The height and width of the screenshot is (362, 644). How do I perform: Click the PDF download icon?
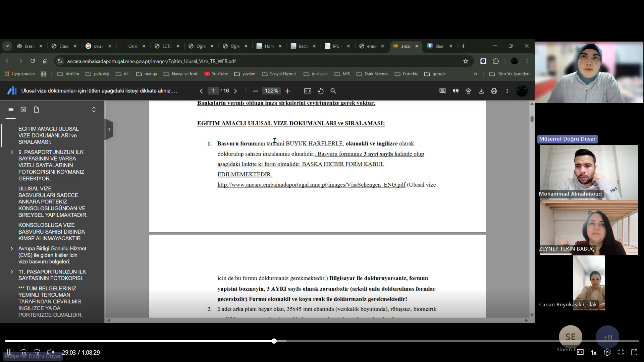click(481, 91)
